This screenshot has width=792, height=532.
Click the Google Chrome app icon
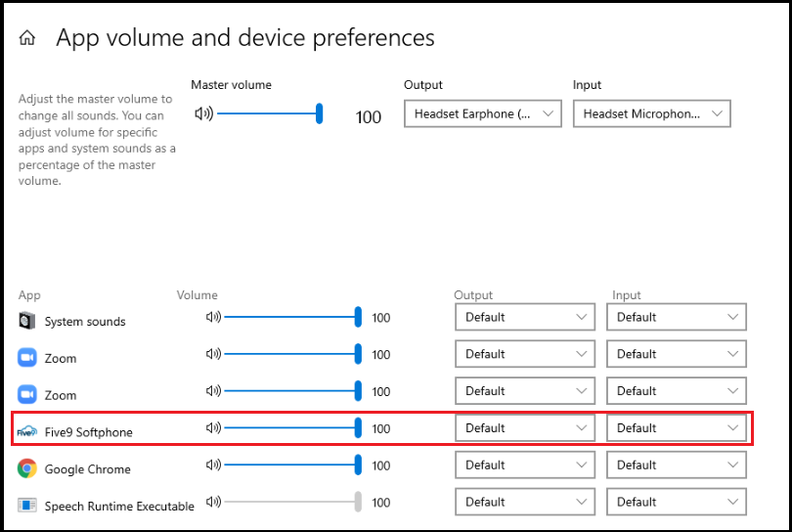[x=26, y=468]
